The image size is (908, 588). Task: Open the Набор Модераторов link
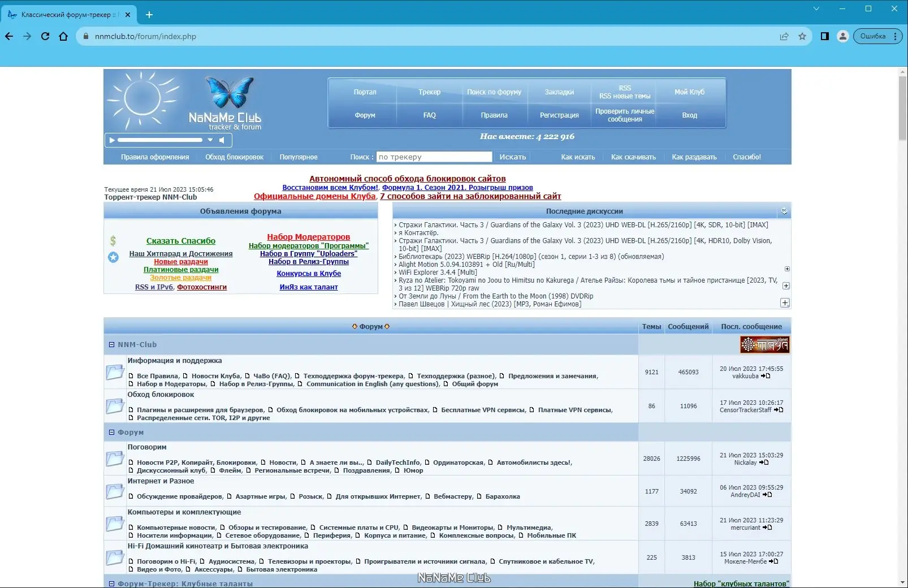(x=309, y=237)
